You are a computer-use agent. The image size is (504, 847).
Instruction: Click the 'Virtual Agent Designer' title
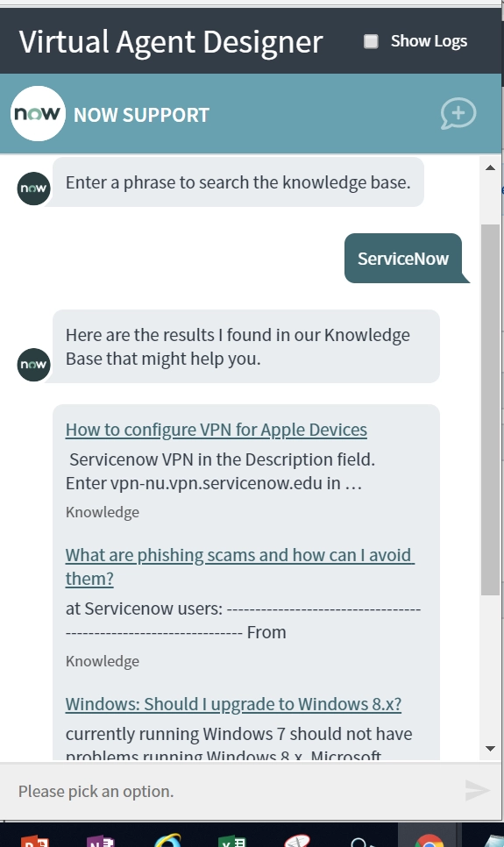tap(171, 42)
